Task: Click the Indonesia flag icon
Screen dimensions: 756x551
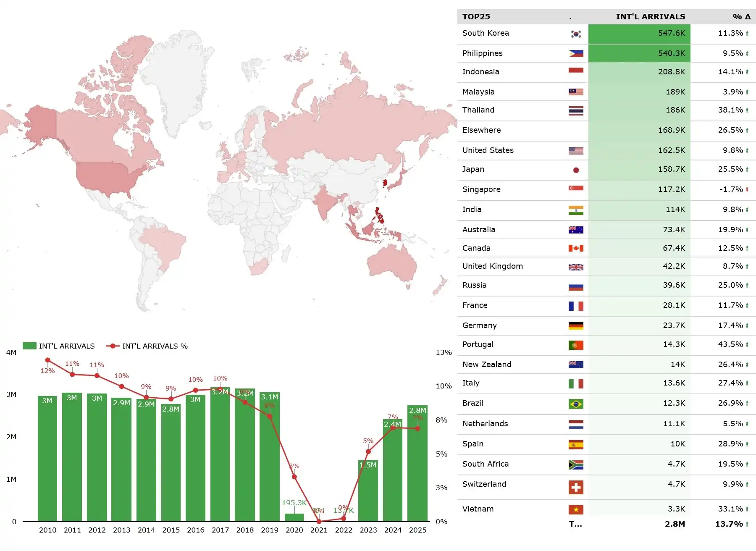Action: point(576,72)
